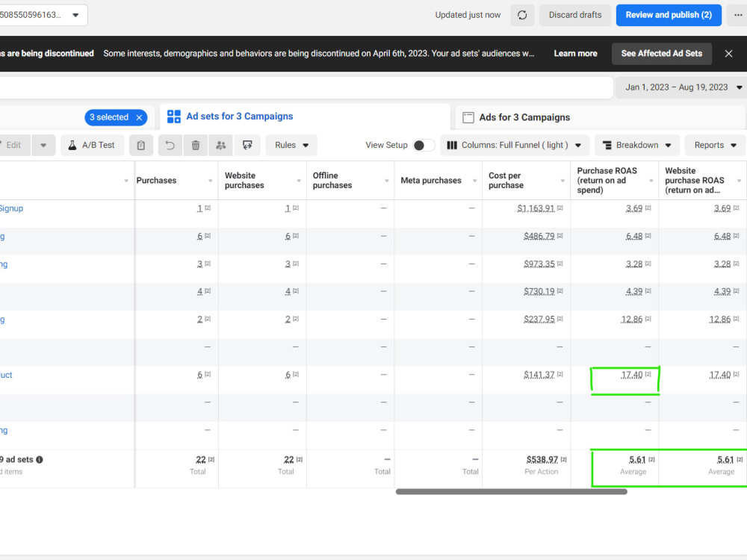The image size is (747, 560).
Task: Open the date range picker
Action: [682, 87]
